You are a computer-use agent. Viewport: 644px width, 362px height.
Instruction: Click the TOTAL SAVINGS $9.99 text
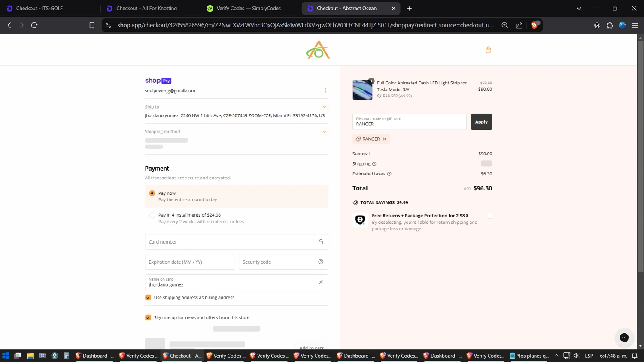click(x=384, y=202)
